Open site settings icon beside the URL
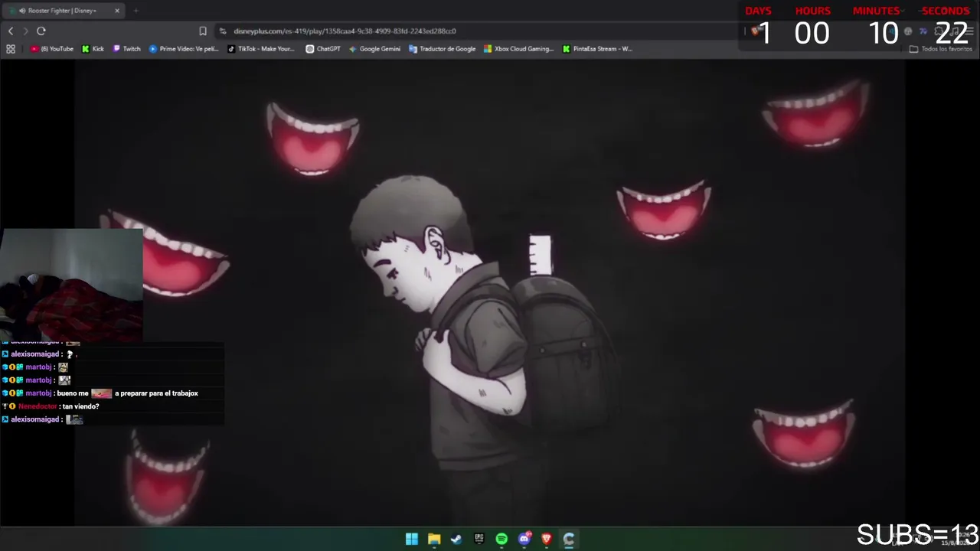The width and height of the screenshot is (980, 551). (x=223, y=31)
